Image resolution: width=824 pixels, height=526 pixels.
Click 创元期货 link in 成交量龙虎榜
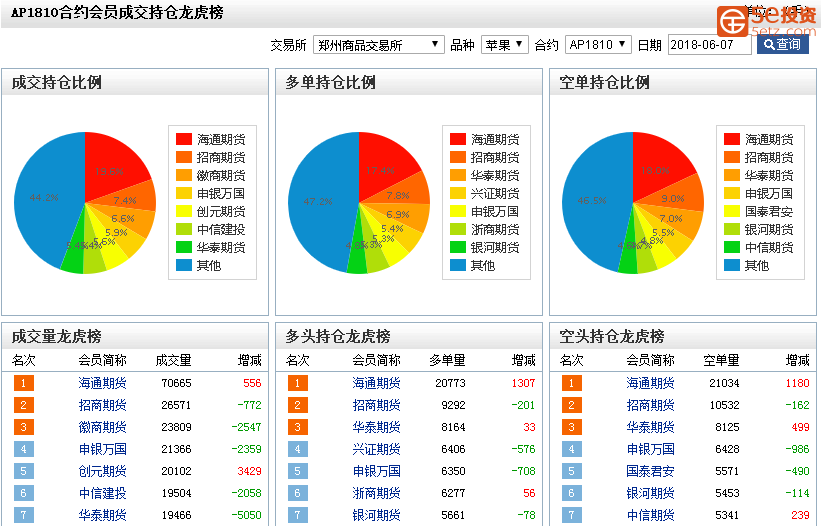(102, 471)
